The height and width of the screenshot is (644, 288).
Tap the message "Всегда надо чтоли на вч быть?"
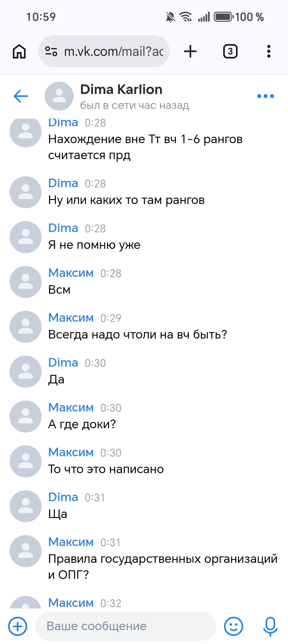coord(138,335)
